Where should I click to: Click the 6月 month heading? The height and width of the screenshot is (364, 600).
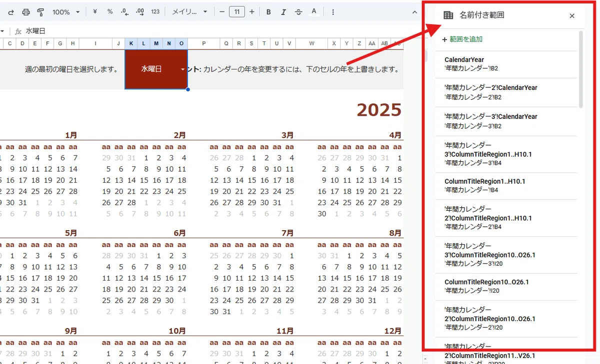[180, 233]
